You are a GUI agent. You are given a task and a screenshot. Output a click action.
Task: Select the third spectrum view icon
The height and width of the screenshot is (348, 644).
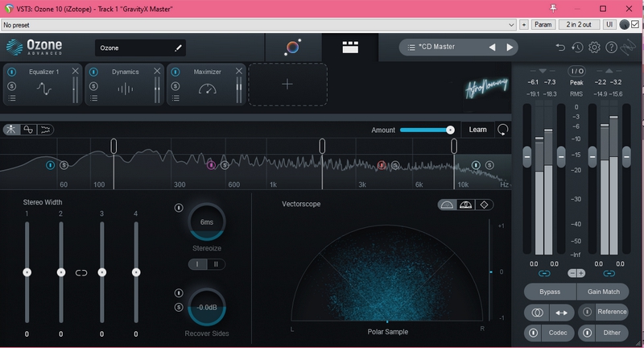coord(45,130)
